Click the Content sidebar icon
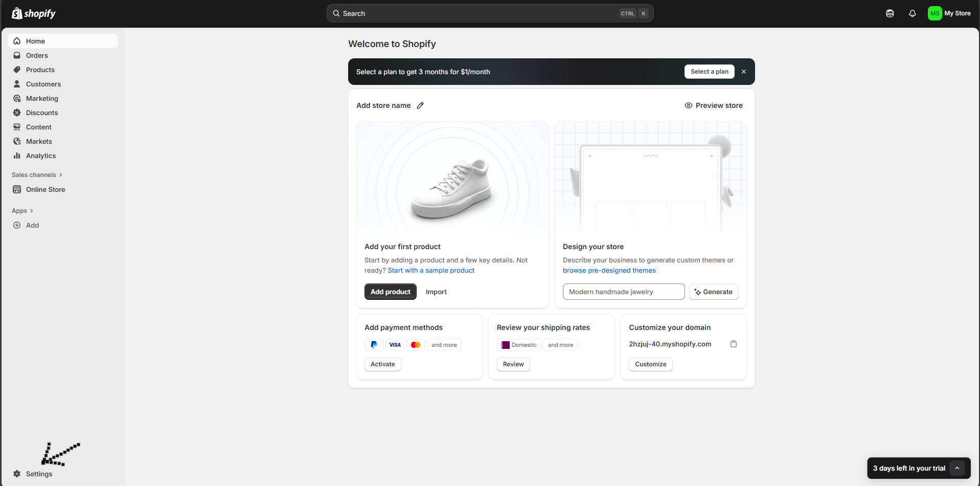This screenshot has width=980, height=486. (17, 127)
